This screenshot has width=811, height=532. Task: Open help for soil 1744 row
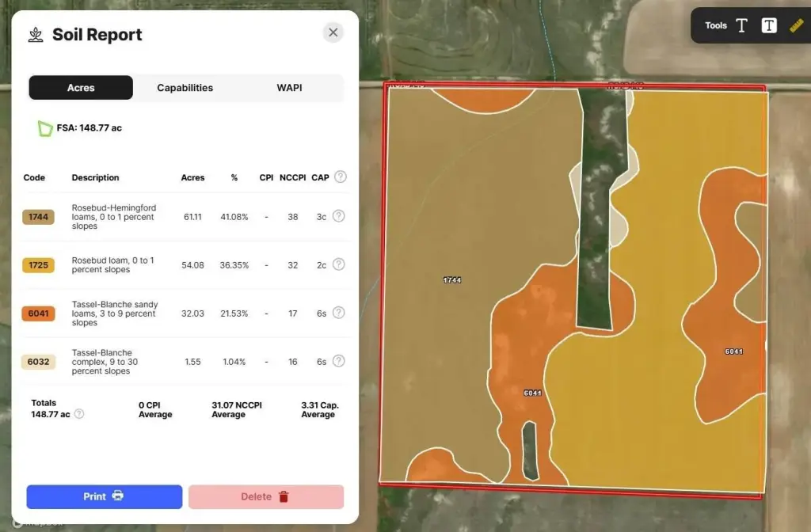pyautogui.click(x=338, y=216)
